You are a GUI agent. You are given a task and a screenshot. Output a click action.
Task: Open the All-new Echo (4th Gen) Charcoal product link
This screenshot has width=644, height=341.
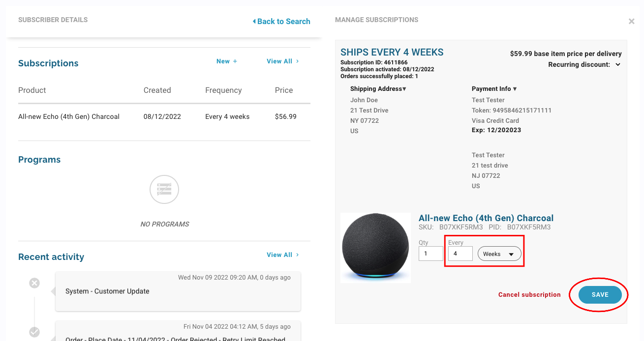[486, 218]
